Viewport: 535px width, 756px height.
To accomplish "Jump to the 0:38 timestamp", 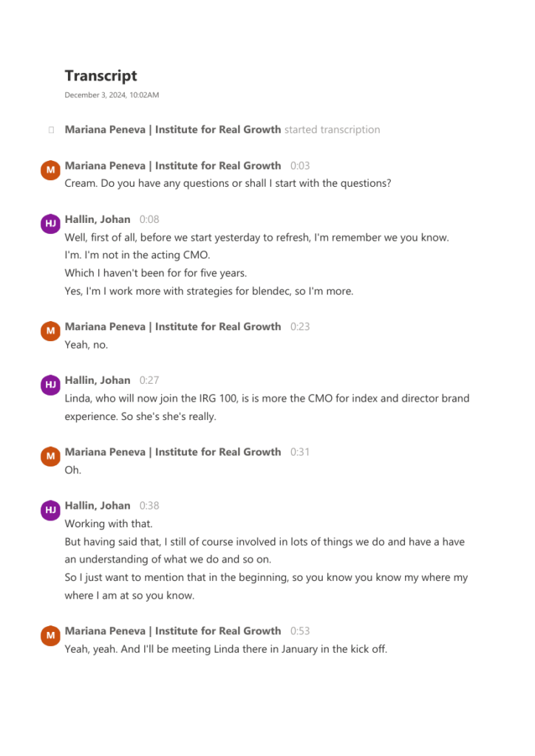I will point(149,506).
